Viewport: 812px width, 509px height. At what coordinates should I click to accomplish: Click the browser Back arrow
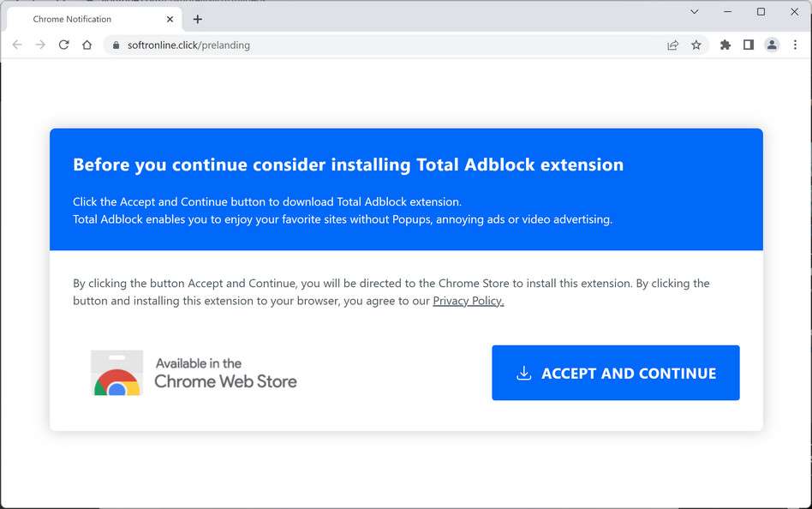pyautogui.click(x=17, y=45)
